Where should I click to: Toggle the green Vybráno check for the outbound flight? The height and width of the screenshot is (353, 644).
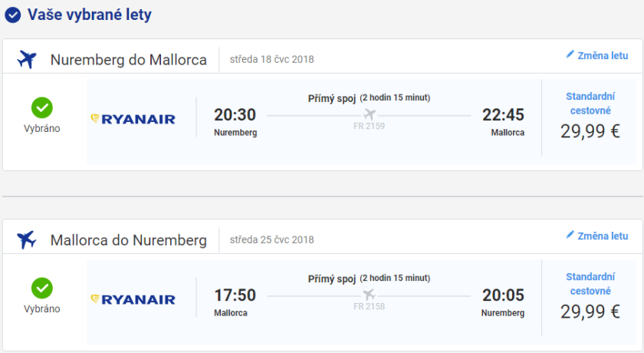pos(42,107)
